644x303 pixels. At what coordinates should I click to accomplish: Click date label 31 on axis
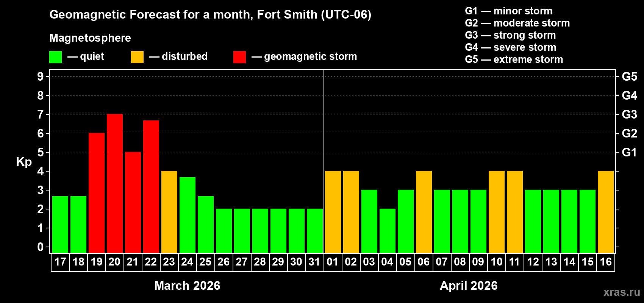pos(314,262)
